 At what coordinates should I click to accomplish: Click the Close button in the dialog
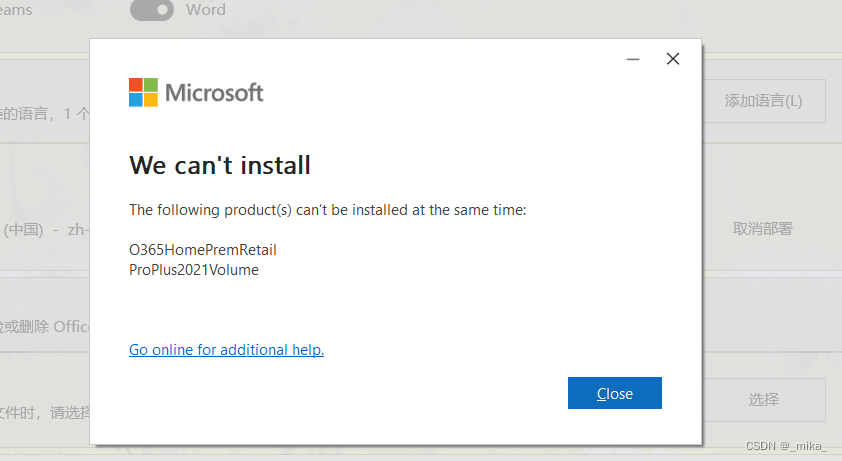[x=614, y=393]
